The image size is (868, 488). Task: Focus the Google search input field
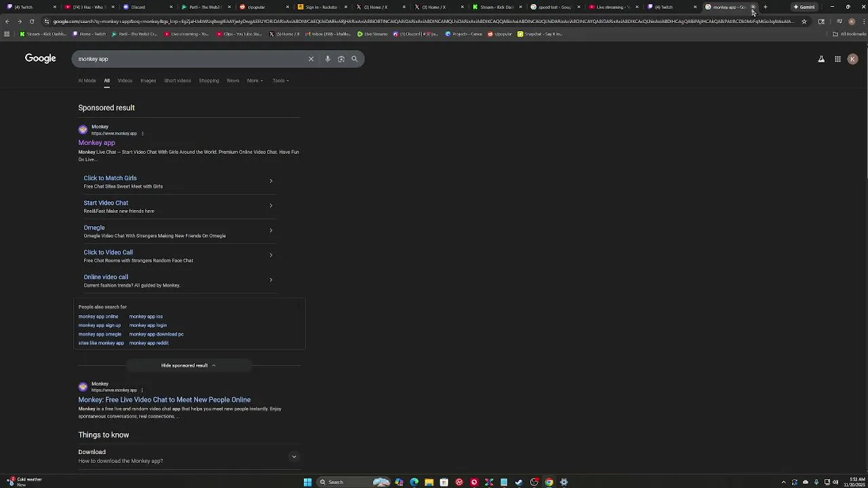pyautogui.click(x=190, y=59)
